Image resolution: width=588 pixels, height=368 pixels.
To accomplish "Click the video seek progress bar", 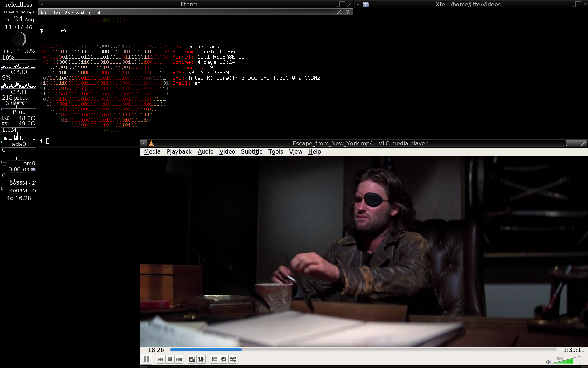I will tap(363, 350).
